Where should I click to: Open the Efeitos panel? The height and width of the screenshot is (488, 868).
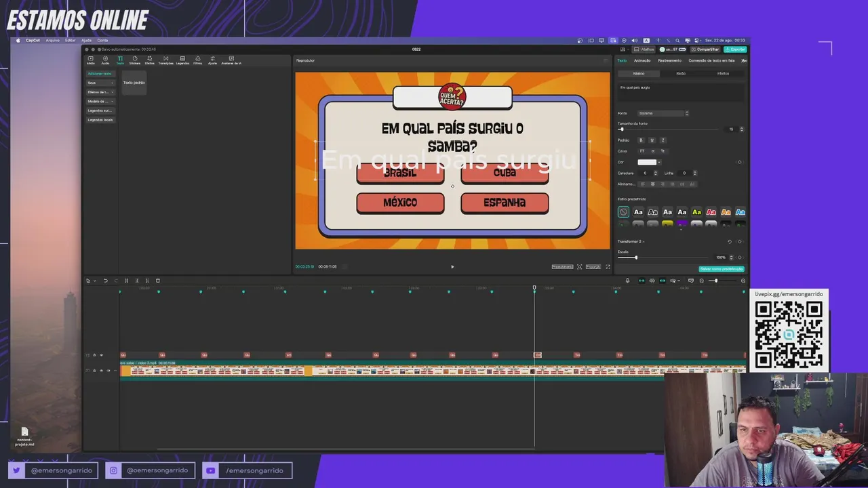coord(150,60)
